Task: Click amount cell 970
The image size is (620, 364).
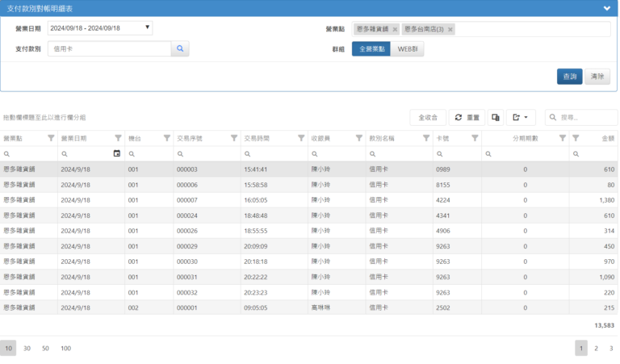Action: click(x=609, y=261)
